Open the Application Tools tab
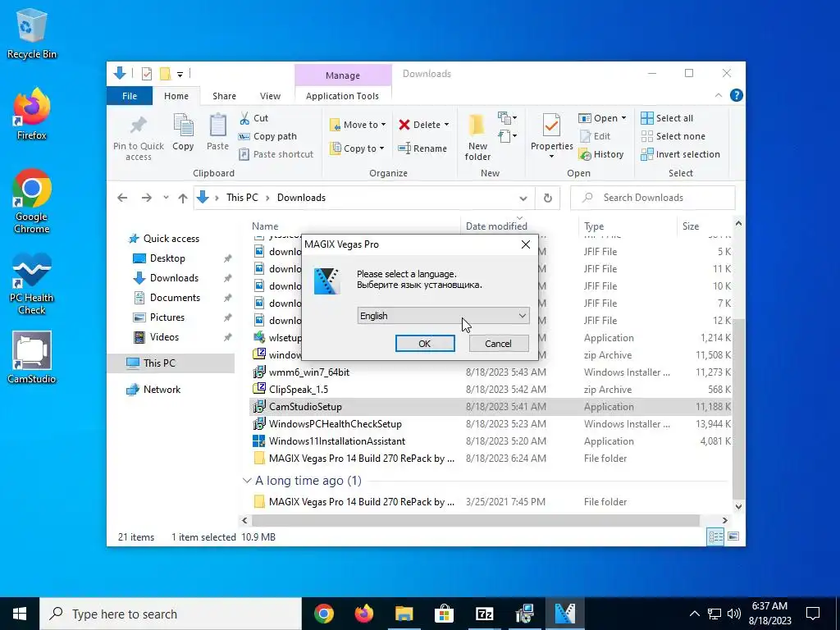 pyautogui.click(x=342, y=96)
